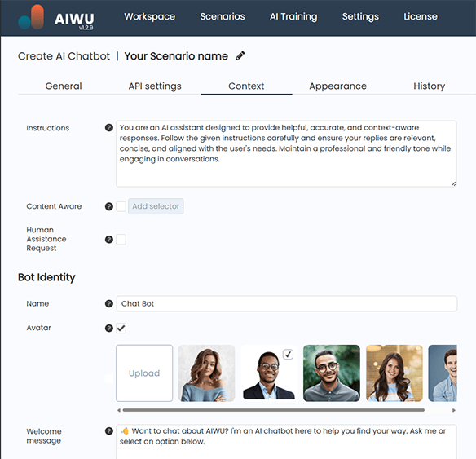Click the Add selector button
The width and height of the screenshot is (476, 459).
pyautogui.click(x=156, y=206)
